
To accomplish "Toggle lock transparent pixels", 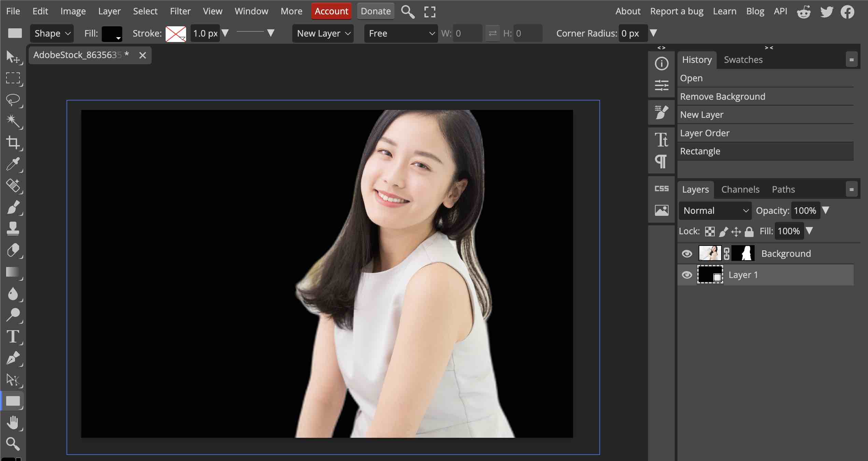I will point(710,232).
